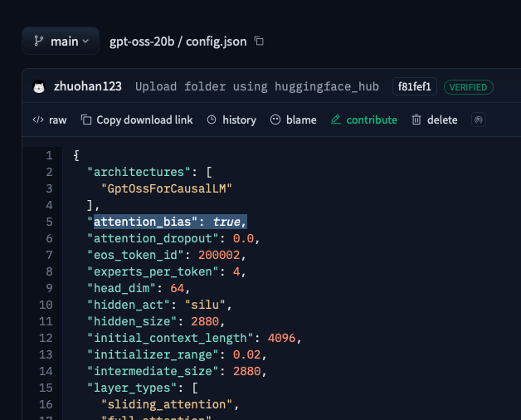Click zhuohan123 avatar image
The image size is (521, 420).
tap(39, 87)
